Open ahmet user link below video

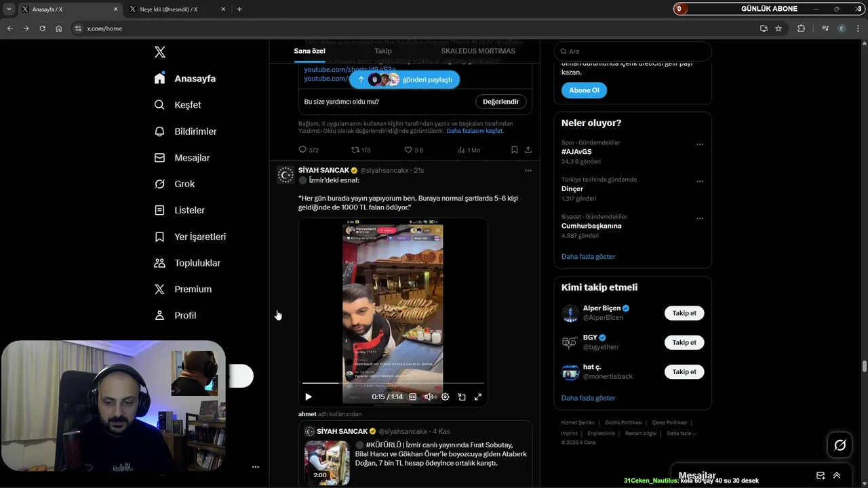click(x=307, y=414)
